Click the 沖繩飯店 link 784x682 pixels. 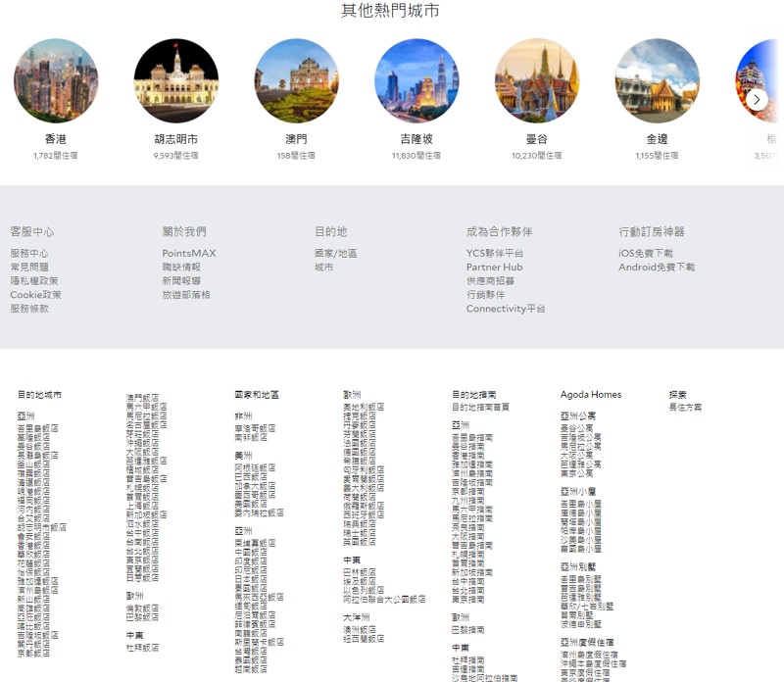pyautogui.click(x=142, y=443)
